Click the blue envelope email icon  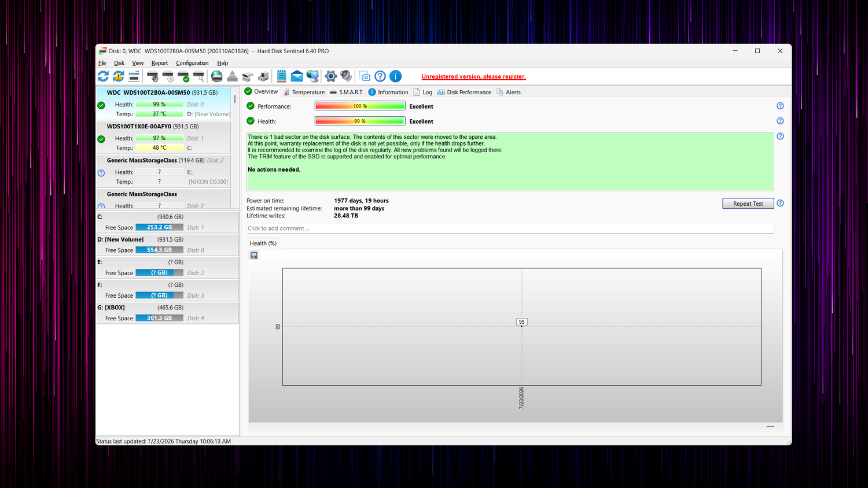297,76
